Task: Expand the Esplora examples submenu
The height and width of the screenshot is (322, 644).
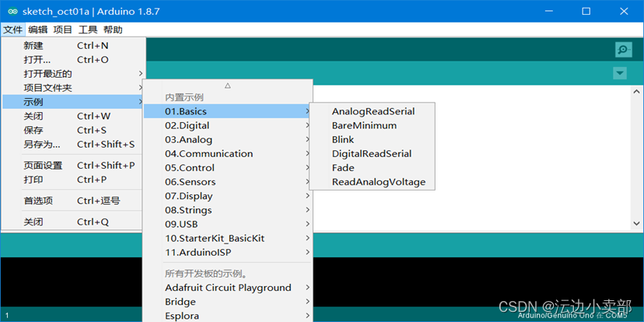Action: (x=228, y=316)
